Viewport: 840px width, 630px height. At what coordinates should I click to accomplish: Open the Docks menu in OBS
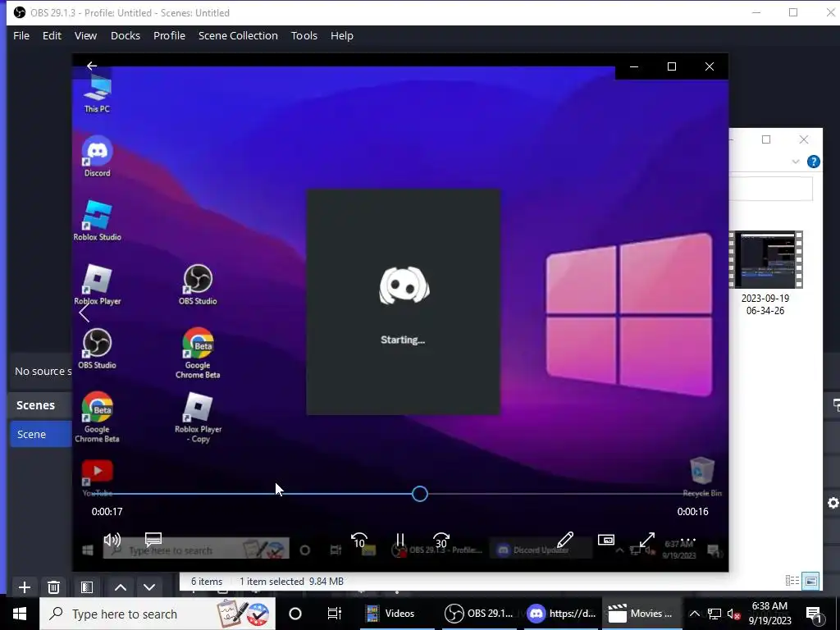pos(126,35)
